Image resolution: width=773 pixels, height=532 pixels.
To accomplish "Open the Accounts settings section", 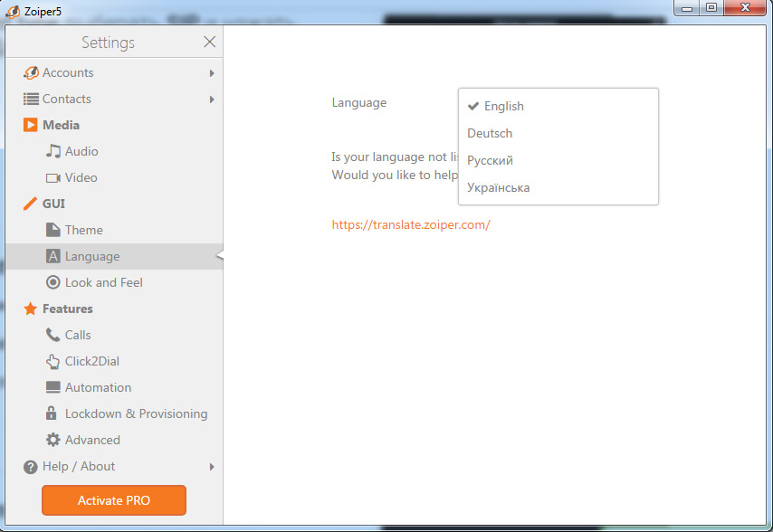I will pos(114,73).
